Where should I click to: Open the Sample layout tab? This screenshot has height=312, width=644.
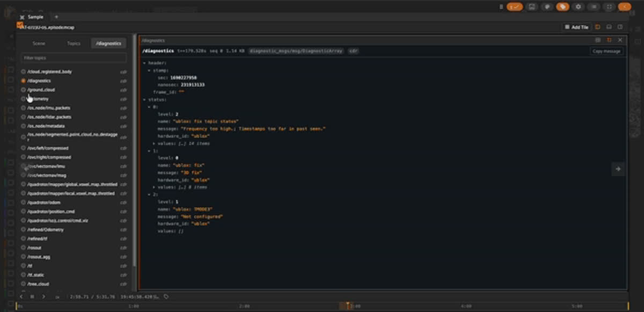coord(35,17)
